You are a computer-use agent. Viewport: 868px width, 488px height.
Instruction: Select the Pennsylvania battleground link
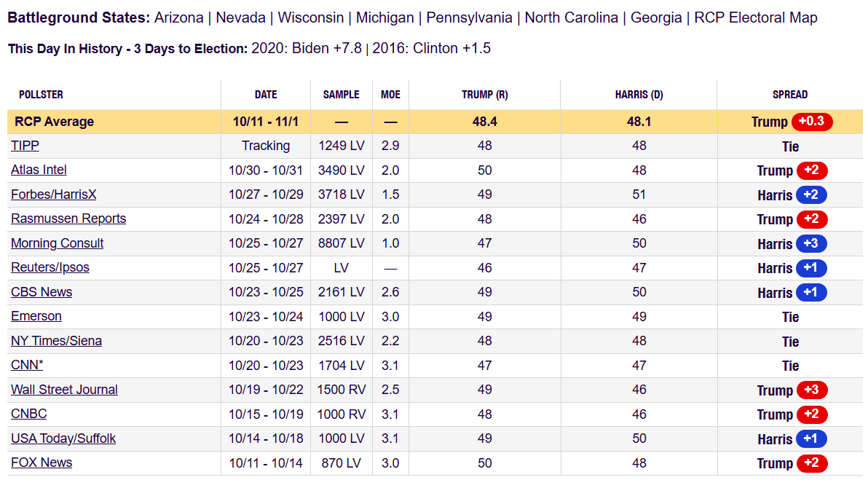click(469, 17)
